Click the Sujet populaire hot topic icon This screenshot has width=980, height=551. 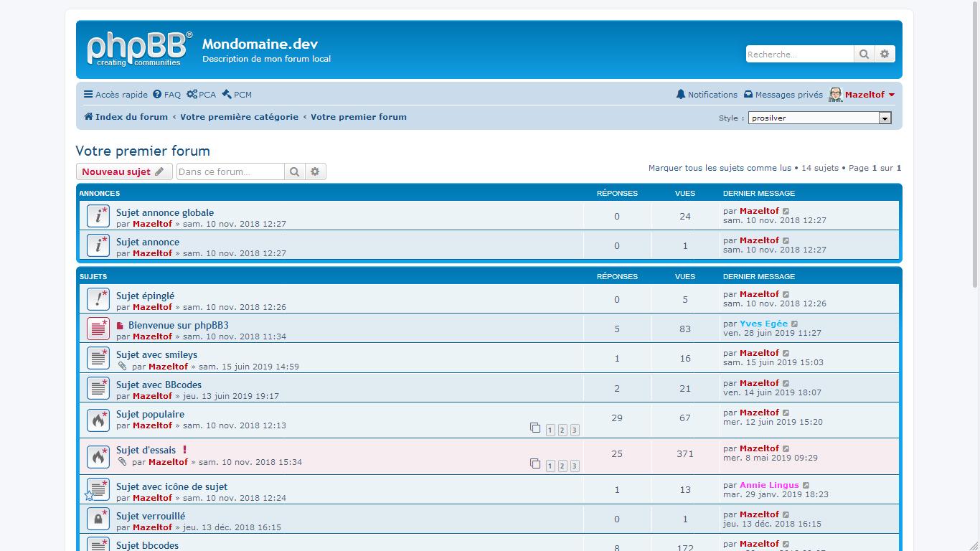point(98,419)
